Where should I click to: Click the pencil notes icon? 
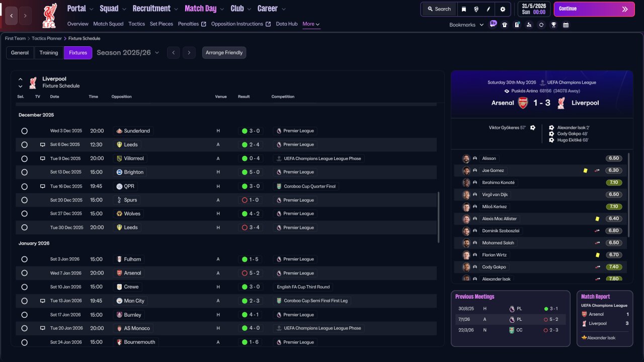489,9
